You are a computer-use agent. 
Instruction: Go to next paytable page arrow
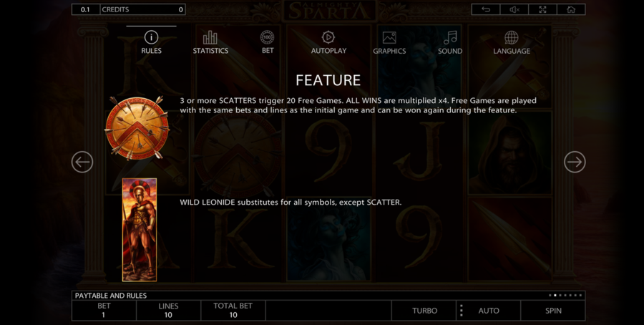pos(575,162)
